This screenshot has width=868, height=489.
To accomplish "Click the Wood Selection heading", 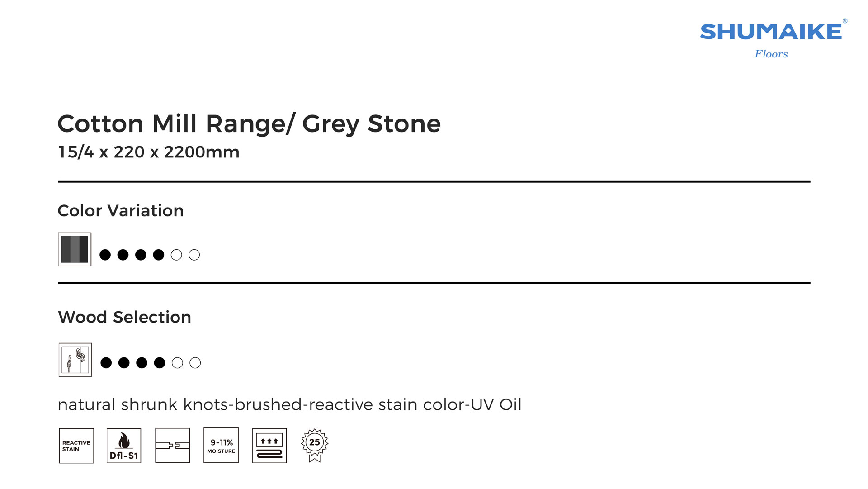I will point(124,317).
